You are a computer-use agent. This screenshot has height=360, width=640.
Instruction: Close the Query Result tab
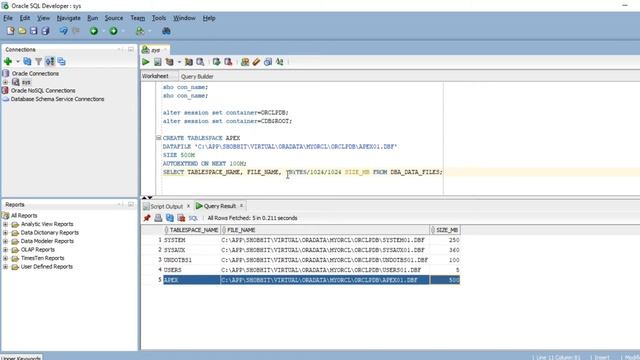(242, 206)
